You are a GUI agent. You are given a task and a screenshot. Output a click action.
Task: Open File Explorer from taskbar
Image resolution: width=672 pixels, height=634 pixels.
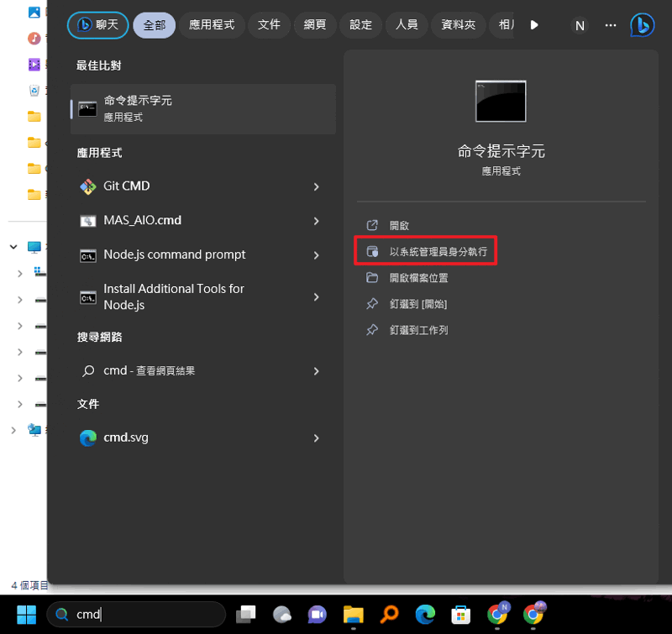[x=354, y=615]
